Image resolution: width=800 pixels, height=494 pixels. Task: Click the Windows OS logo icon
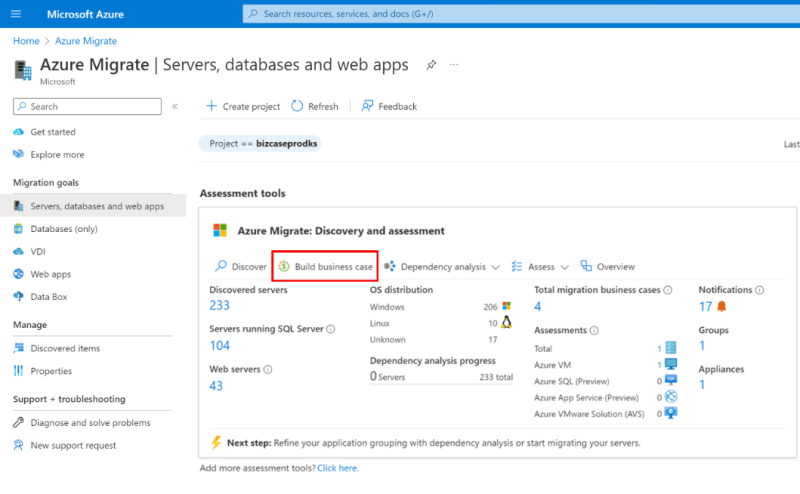(506, 306)
